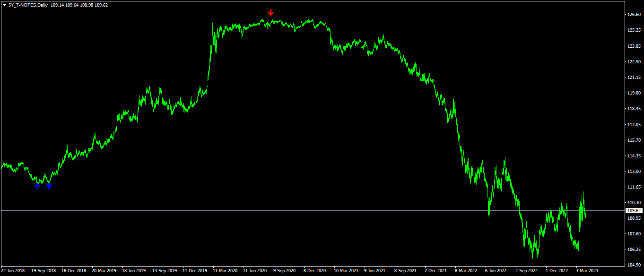Click the 11 Mar 2020 date label
The image size is (644, 276).
(225, 271)
